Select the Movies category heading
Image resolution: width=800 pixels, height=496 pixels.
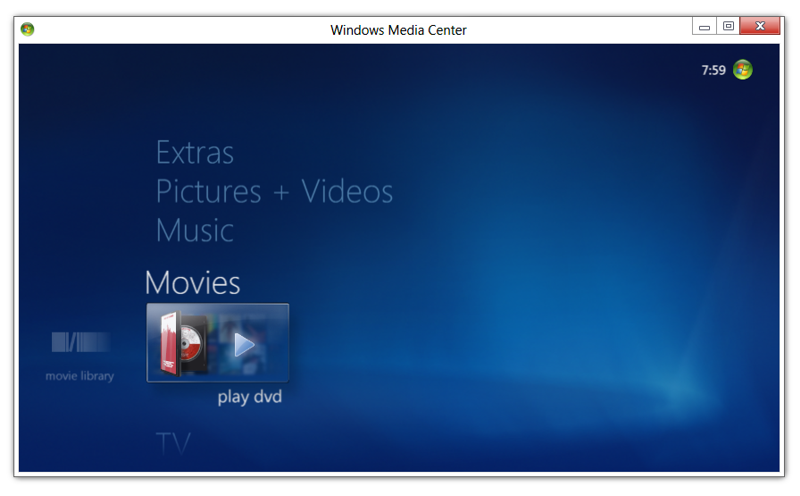tap(192, 282)
